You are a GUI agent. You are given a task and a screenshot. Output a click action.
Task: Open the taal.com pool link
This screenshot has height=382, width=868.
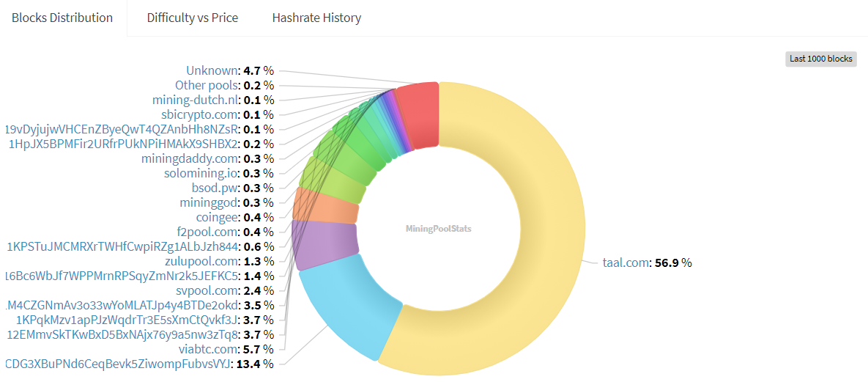tap(625, 262)
